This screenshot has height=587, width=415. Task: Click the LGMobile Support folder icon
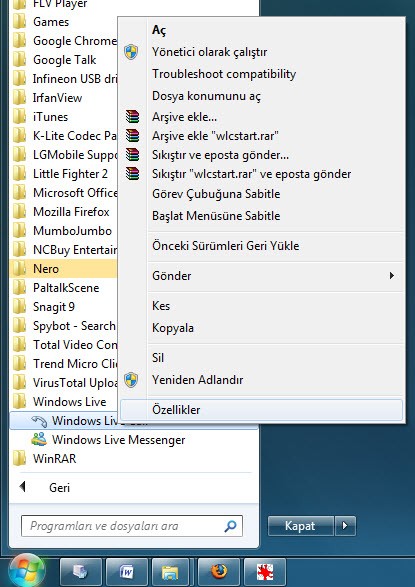19,155
